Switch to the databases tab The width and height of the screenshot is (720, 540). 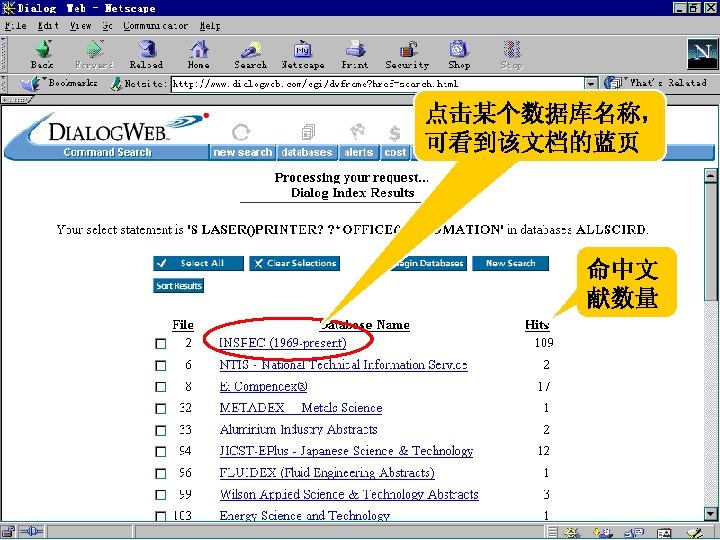pos(307,152)
